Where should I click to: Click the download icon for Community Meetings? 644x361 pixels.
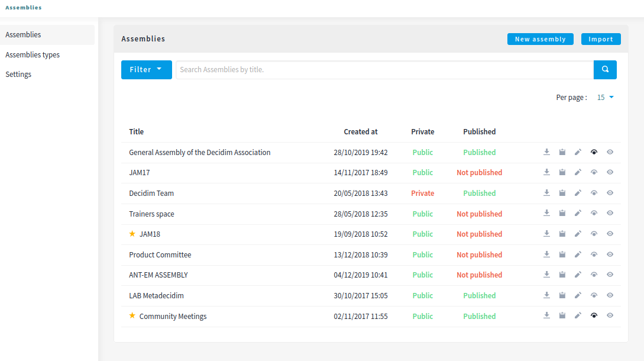pos(546,316)
